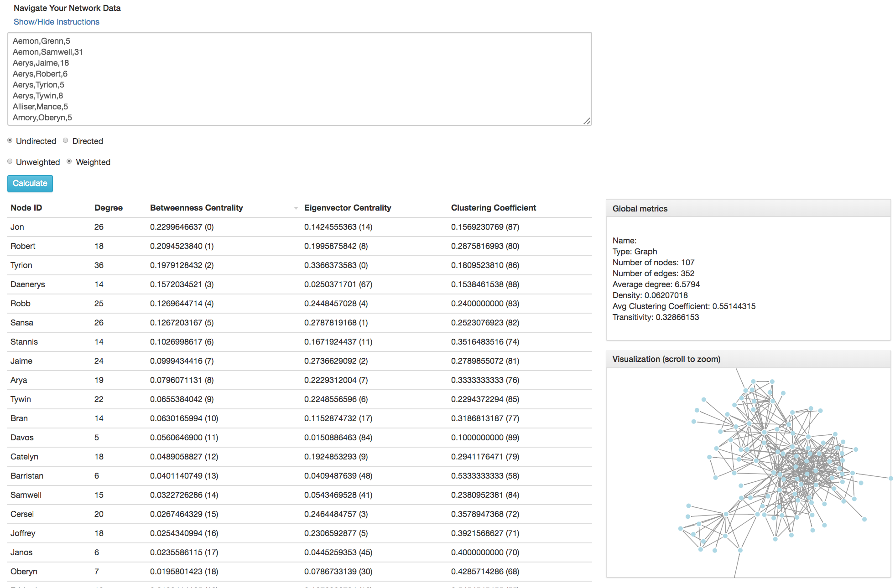895x588 pixels.
Task: Sort by Clustering Coefficient header
Action: click(x=493, y=208)
